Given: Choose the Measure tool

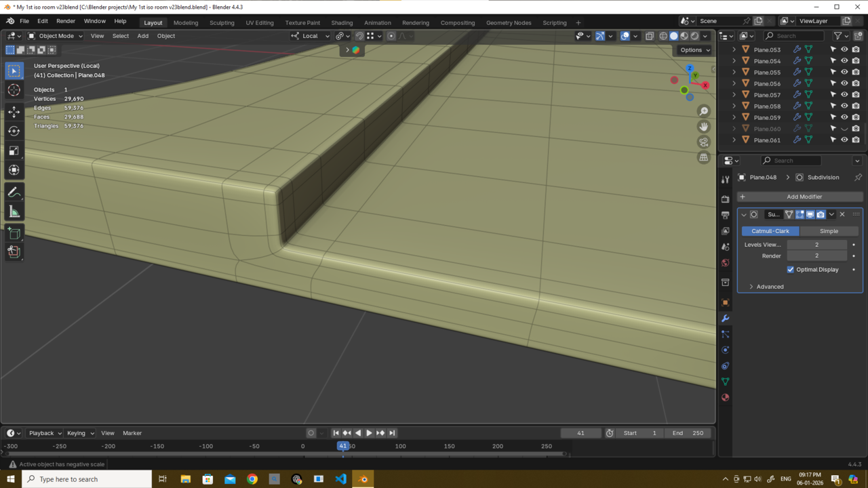Looking at the screenshot, I should coord(14,212).
